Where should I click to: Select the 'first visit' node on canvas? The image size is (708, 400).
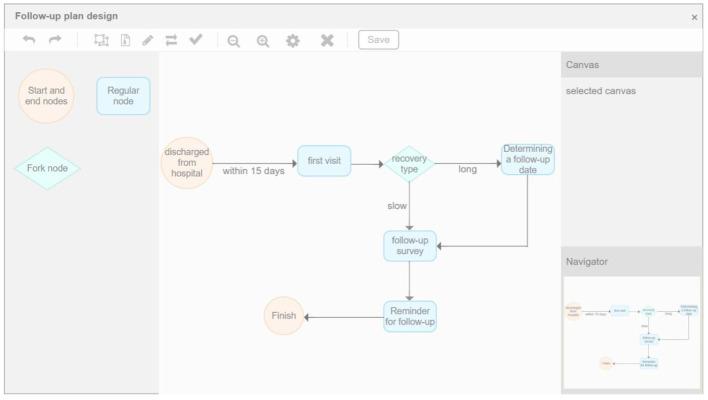point(324,161)
